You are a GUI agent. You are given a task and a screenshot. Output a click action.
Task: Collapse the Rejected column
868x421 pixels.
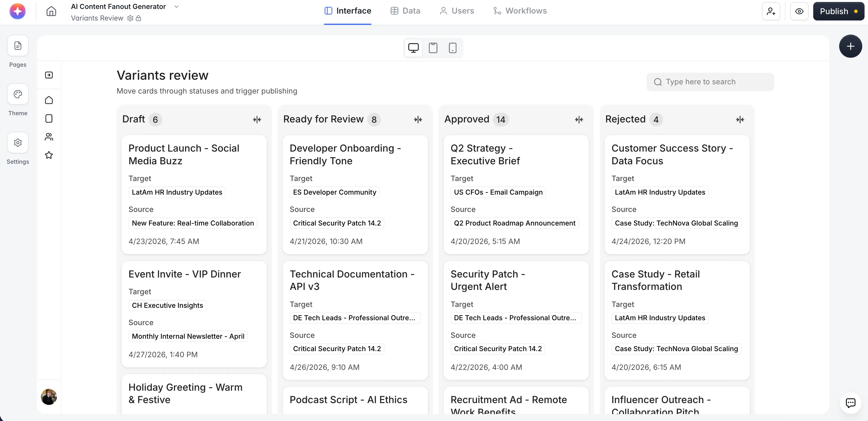click(x=740, y=120)
